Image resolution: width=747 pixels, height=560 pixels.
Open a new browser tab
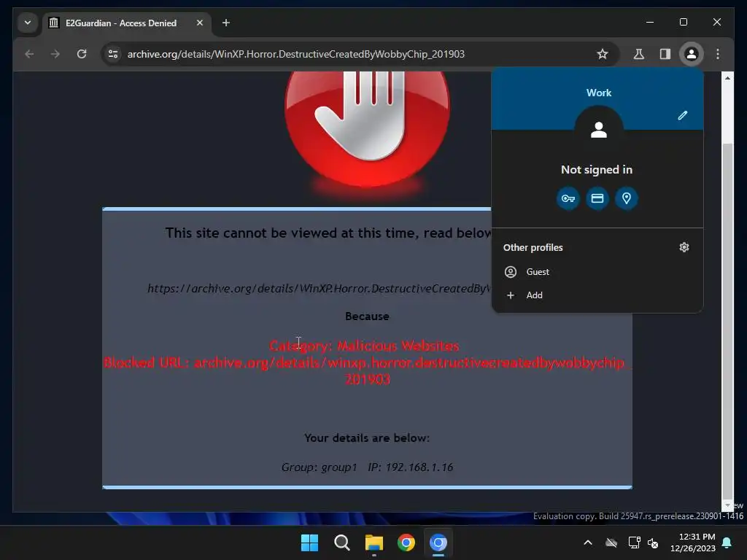pos(226,23)
